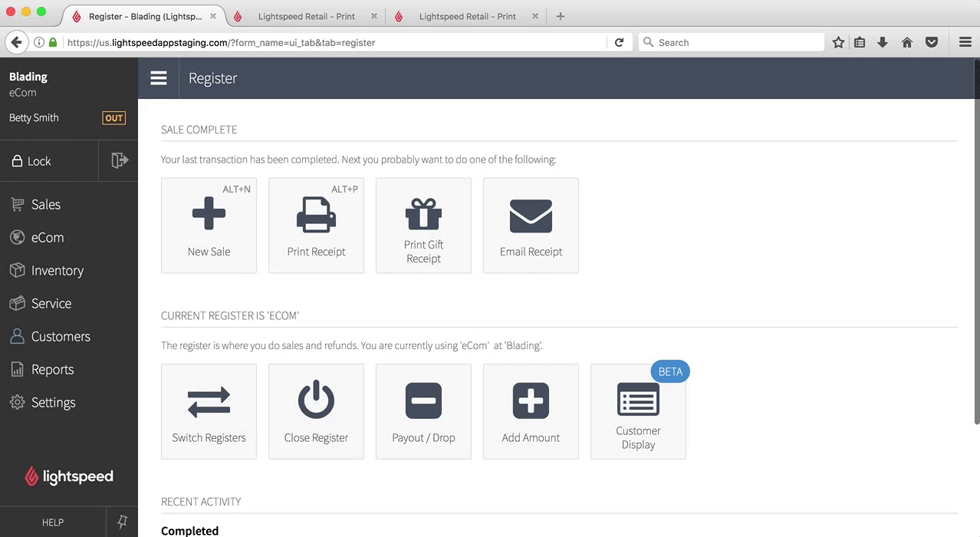This screenshot has height=537, width=980.
Task: Open Firefox hamburger menu
Action: coord(965,42)
